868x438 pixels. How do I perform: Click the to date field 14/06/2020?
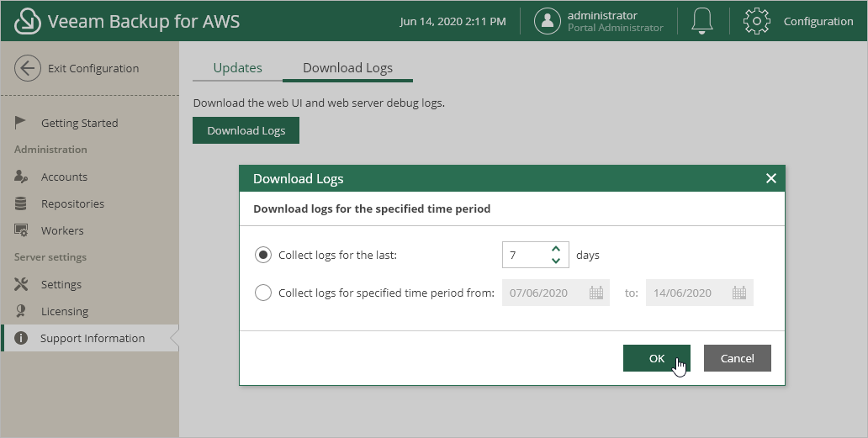[700, 293]
